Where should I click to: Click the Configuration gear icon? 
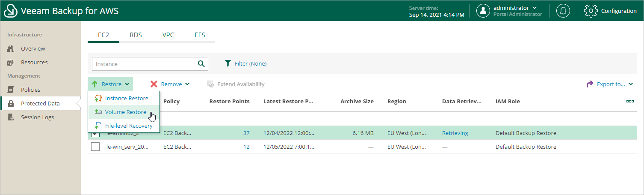pos(591,11)
